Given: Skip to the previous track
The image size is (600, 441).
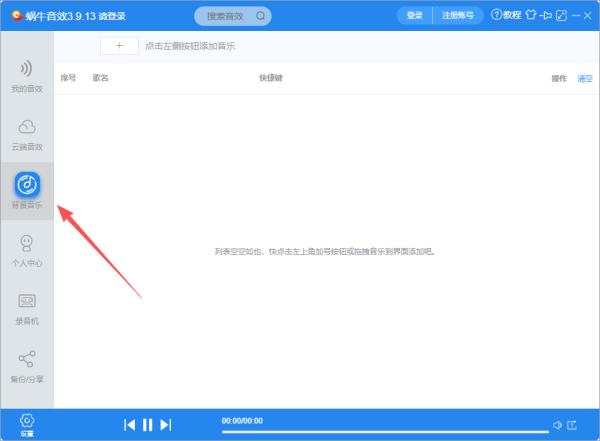Looking at the screenshot, I should pyautogui.click(x=129, y=425).
